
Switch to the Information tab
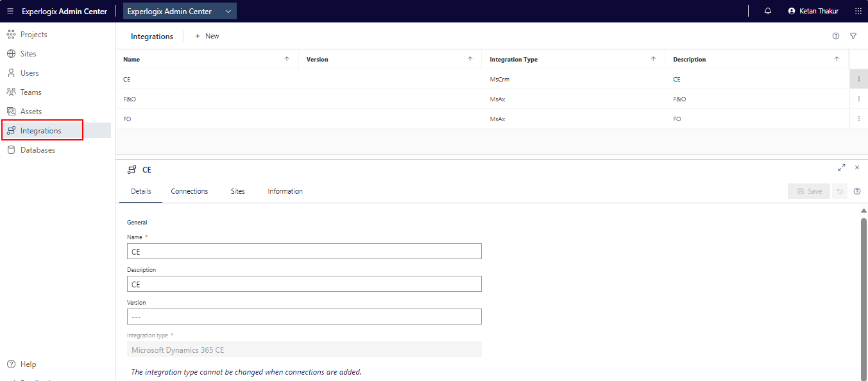point(285,191)
